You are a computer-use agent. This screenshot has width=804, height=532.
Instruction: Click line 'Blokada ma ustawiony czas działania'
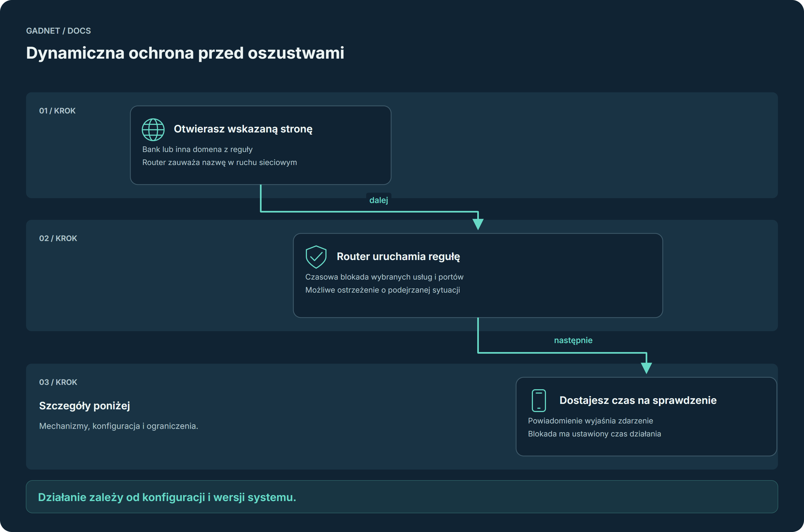coord(594,434)
